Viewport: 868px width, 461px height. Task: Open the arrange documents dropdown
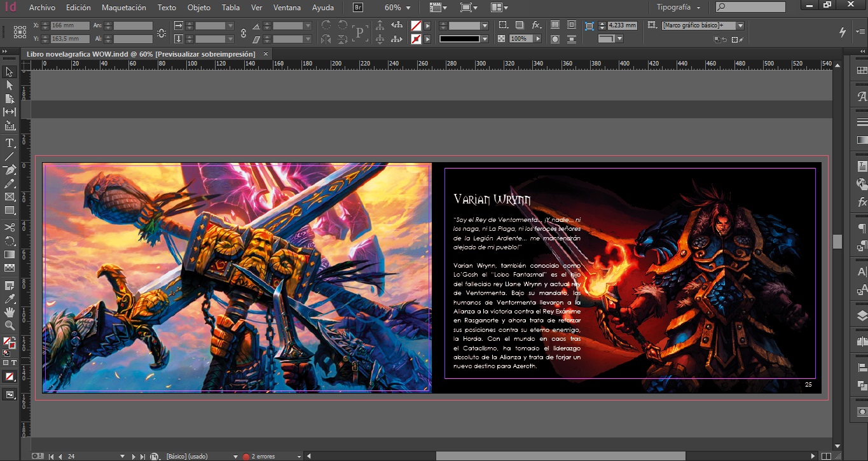(x=499, y=8)
